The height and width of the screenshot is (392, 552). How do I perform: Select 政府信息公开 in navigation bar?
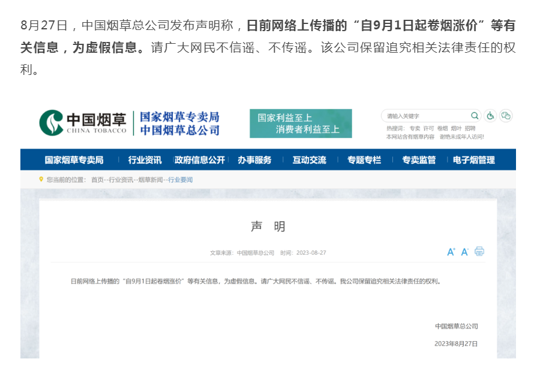(200, 160)
